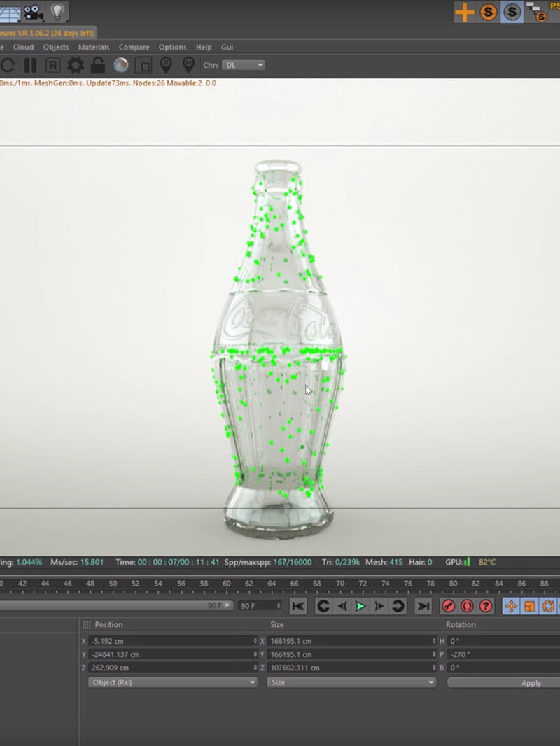Toggle rotation keying icon
560x746 pixels.
[548, 606]
